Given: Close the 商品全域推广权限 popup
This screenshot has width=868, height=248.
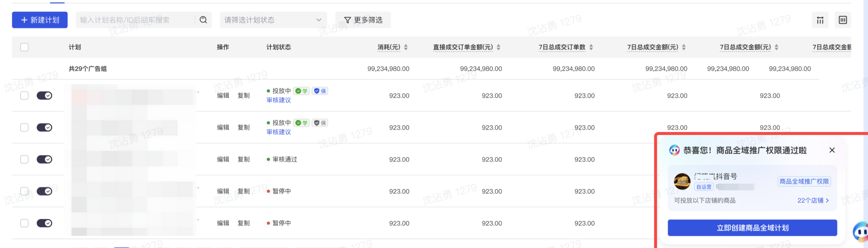Looking at the screenshot, I should click(x=832, y=150).
